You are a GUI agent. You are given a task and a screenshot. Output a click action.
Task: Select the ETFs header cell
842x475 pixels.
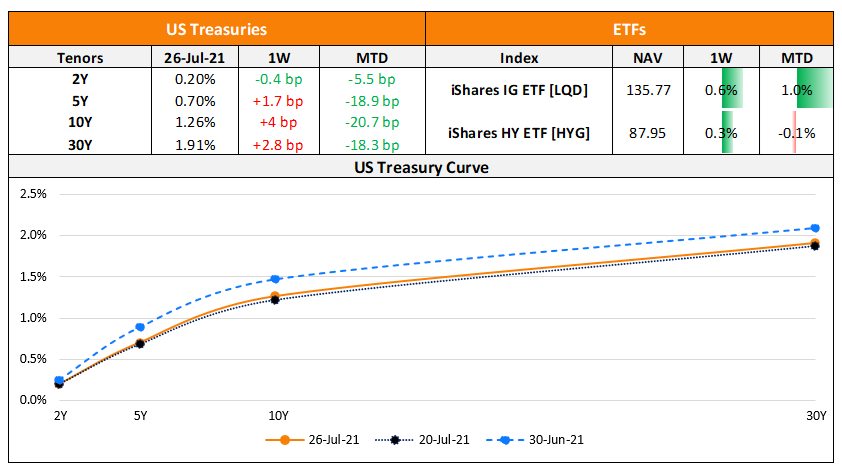[x=632, y=30]
